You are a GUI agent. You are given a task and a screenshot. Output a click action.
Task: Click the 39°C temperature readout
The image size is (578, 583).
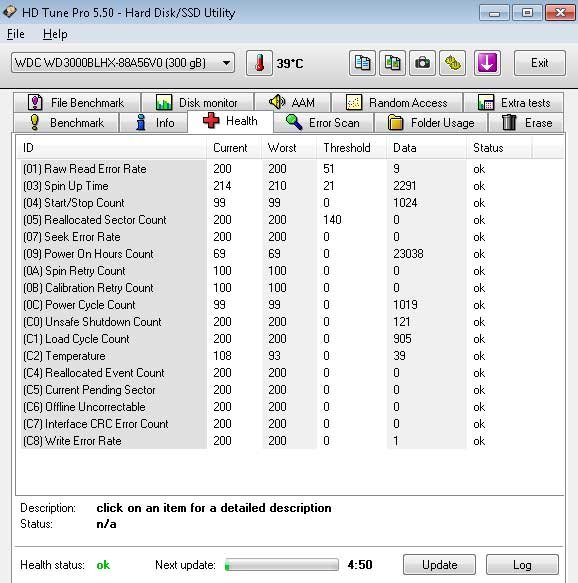(x=290, y=64)
